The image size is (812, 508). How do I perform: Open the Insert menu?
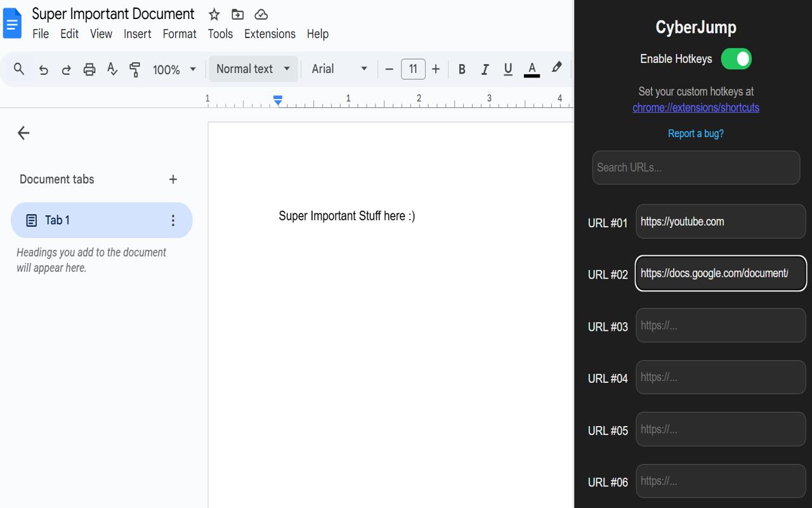(x=137, y=34)
